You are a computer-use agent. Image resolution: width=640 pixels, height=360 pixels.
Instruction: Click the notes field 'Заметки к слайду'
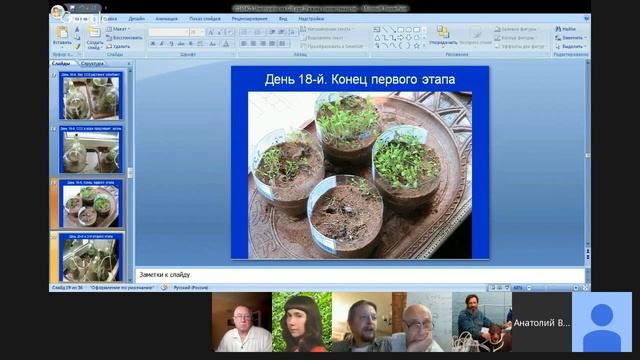[x=360, y=275]
